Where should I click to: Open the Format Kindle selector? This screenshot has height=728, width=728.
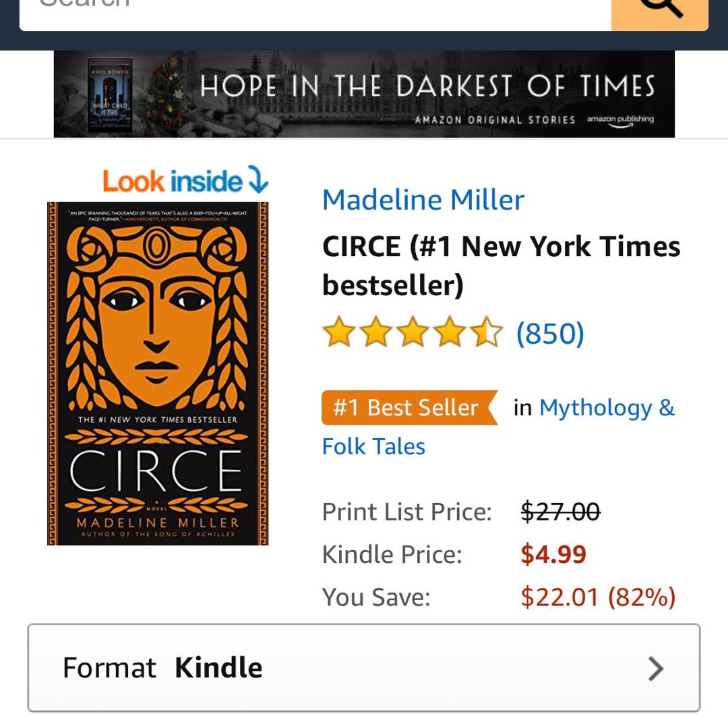[x=363, y=667]
